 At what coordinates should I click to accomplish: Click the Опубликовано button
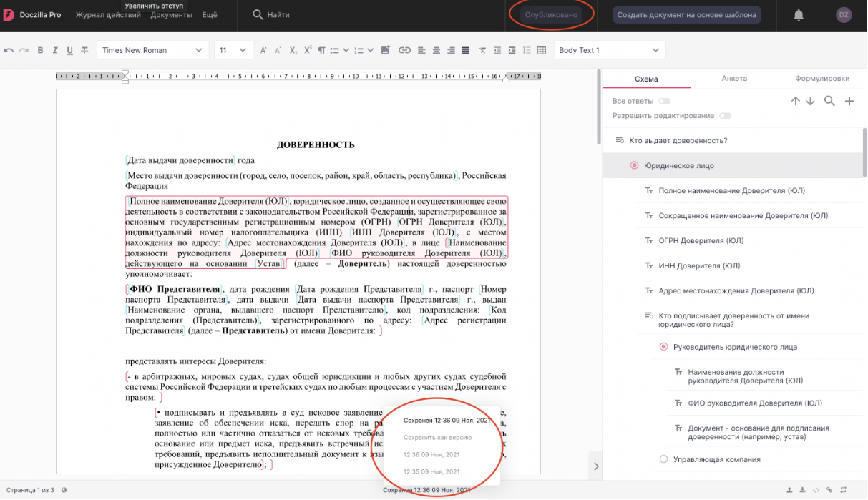551,15
